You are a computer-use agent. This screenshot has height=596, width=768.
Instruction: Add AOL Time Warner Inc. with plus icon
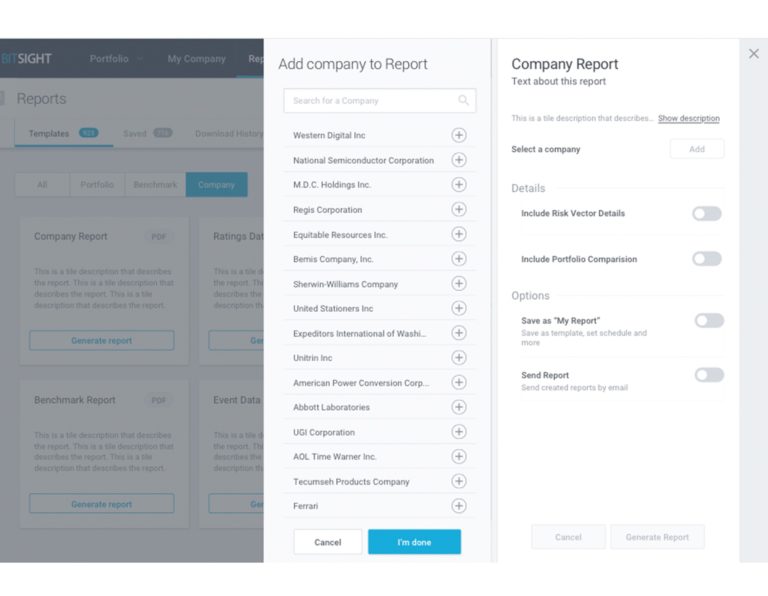(x=458, y=456)
